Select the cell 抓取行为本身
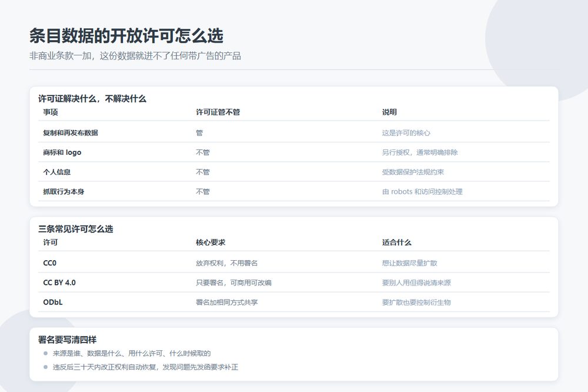 coord(64,191)
